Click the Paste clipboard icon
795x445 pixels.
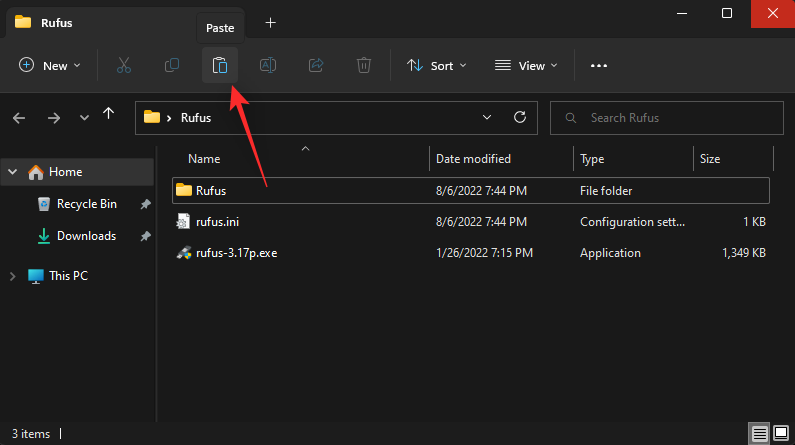tap(220, 65)
